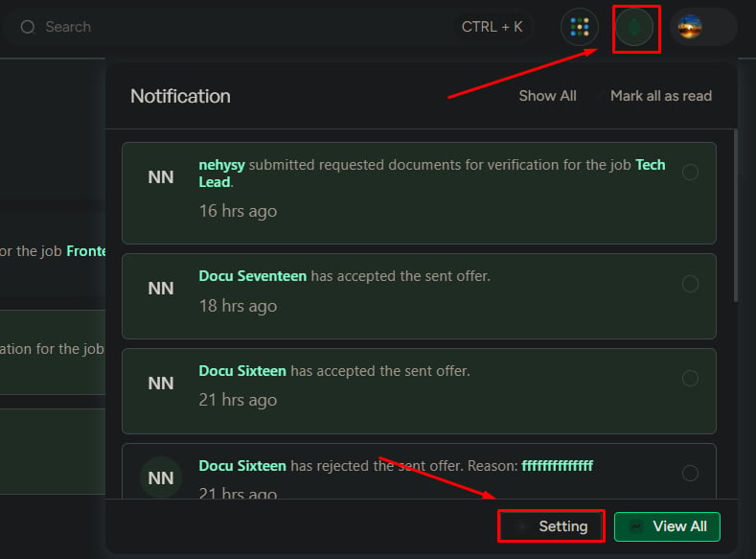Open the Tech Lead job link
Screen dimensions: 756x559
tap(650, 165)
